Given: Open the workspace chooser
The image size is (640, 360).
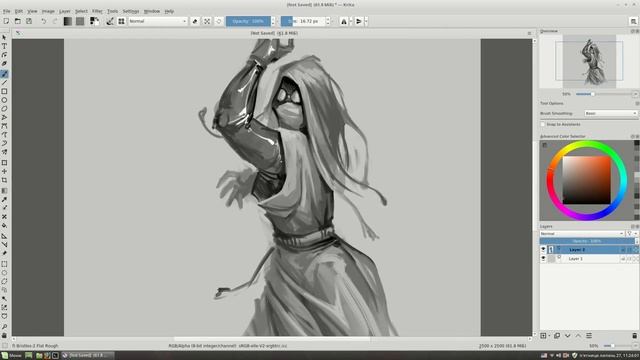Looking at the screenshot, I should (633, 21).
